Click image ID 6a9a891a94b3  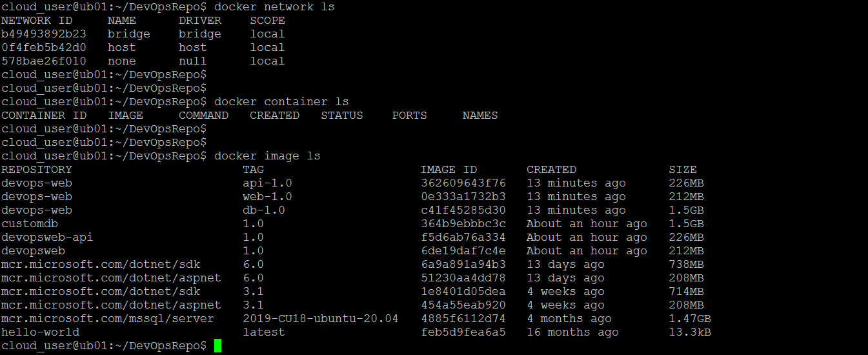pos(463,265)
